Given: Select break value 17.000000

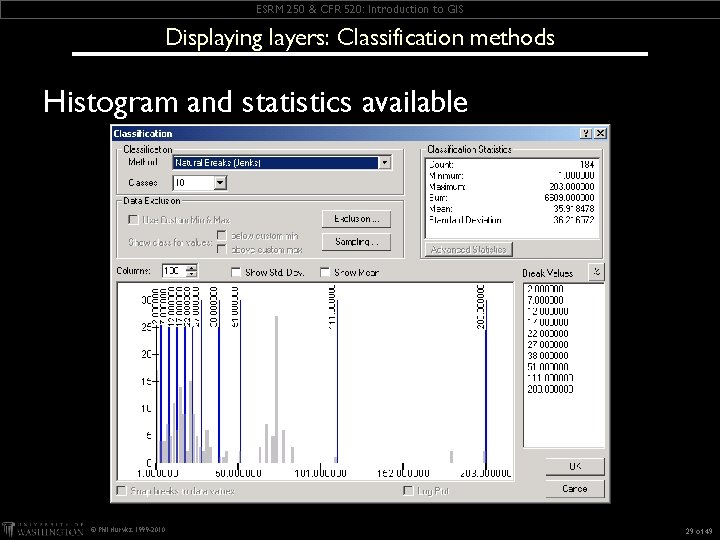Looking at the screenshot, I should 548,322.
